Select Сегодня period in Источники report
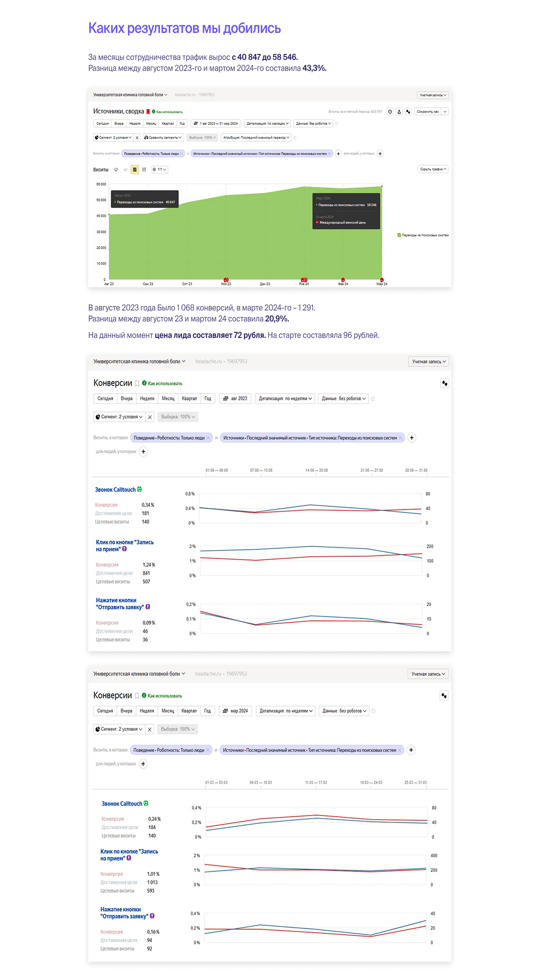This screenshot has width=549, height=980. click(x=102, y=123)
